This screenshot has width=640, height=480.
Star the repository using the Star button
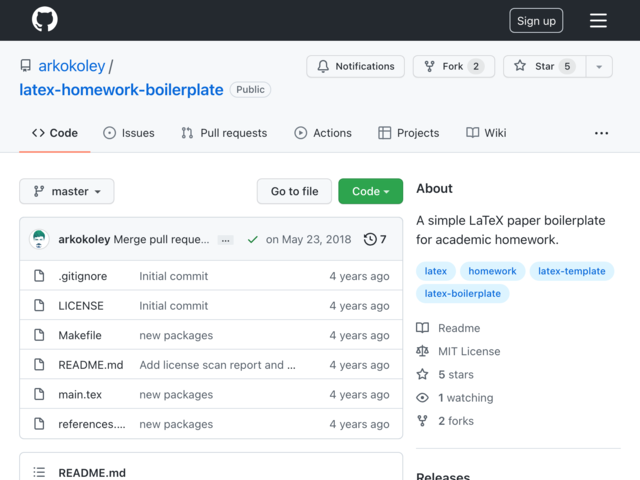click(544, 66)
